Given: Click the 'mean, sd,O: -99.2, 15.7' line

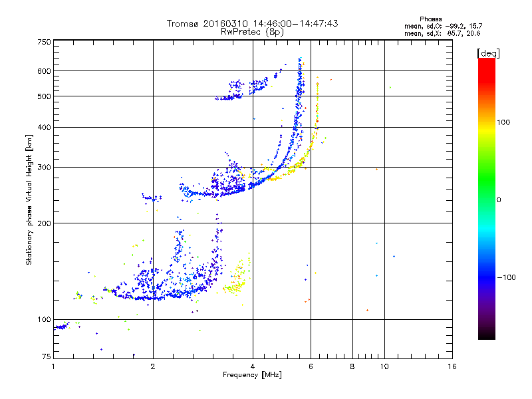Looking at the screenshot, I should coord(443,26).
